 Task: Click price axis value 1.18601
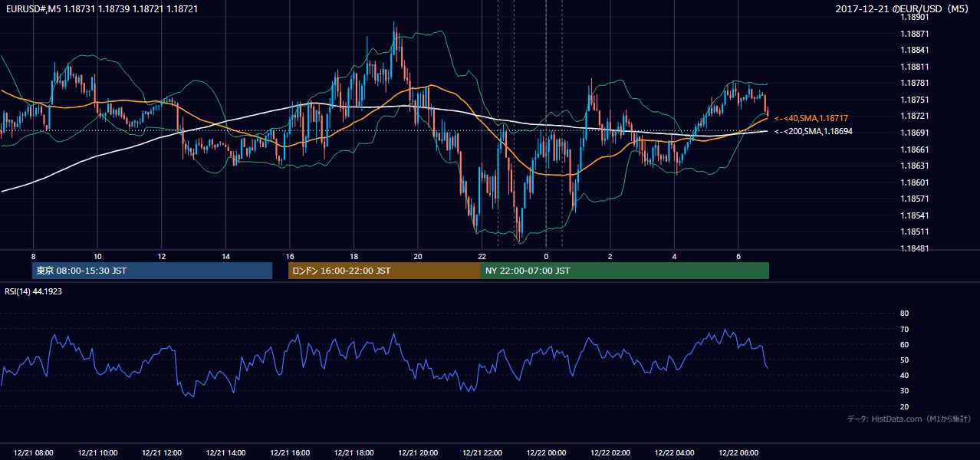click(x=915, y=182)
